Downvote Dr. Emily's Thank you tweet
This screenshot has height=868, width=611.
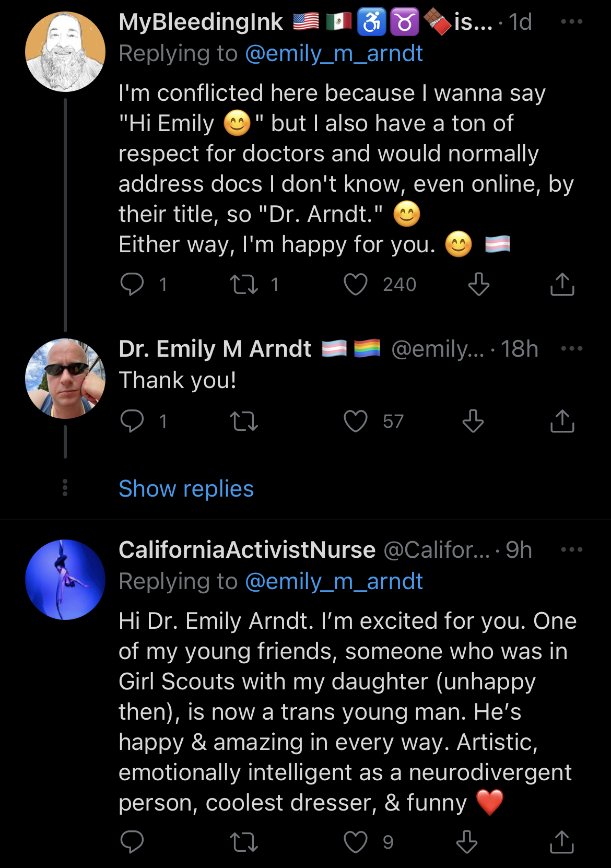click(x=473, y=421)
